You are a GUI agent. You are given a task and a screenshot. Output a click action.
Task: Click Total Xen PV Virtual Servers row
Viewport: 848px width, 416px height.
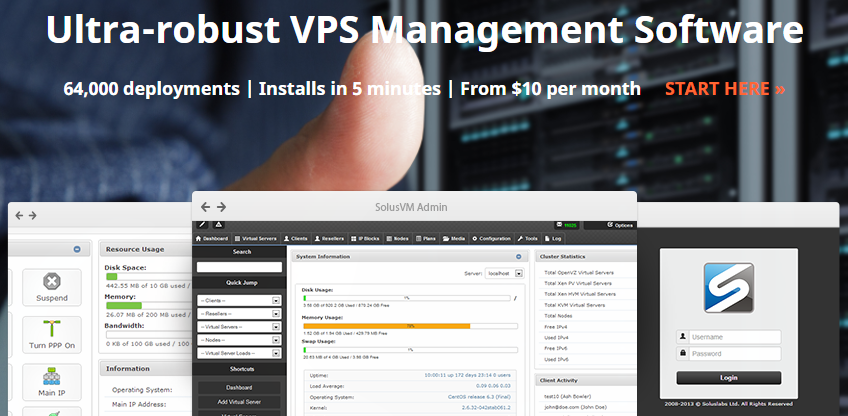[x=586, y=283]
